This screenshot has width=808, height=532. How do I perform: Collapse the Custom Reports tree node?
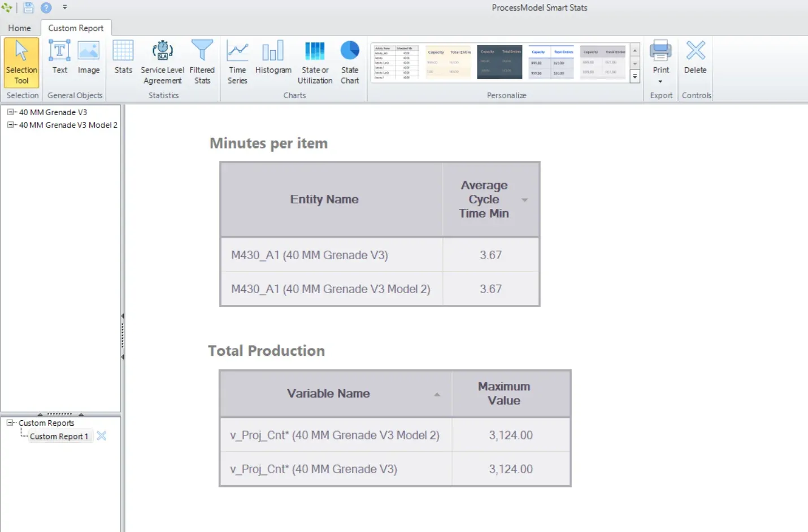point(10,422)
